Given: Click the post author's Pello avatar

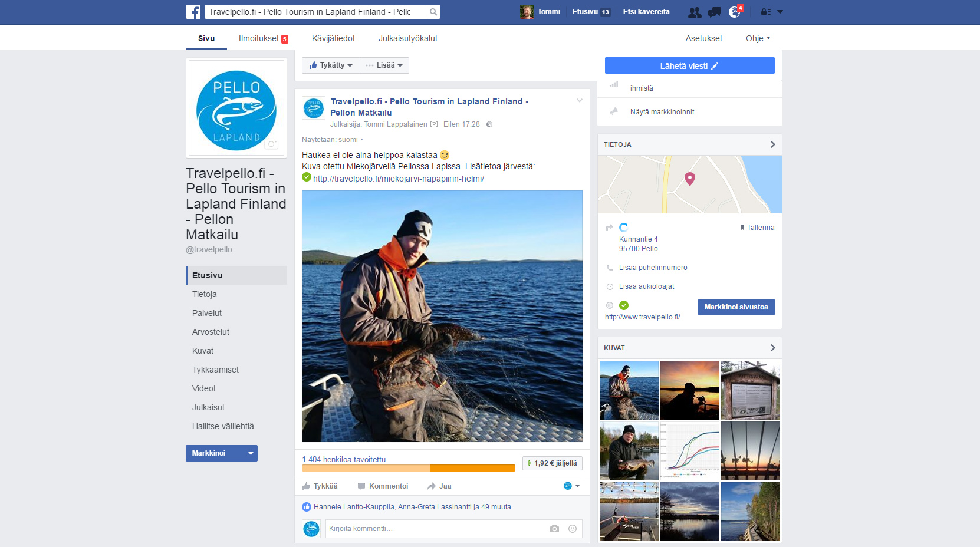Looking at the screenshot, I should point(314,108).
